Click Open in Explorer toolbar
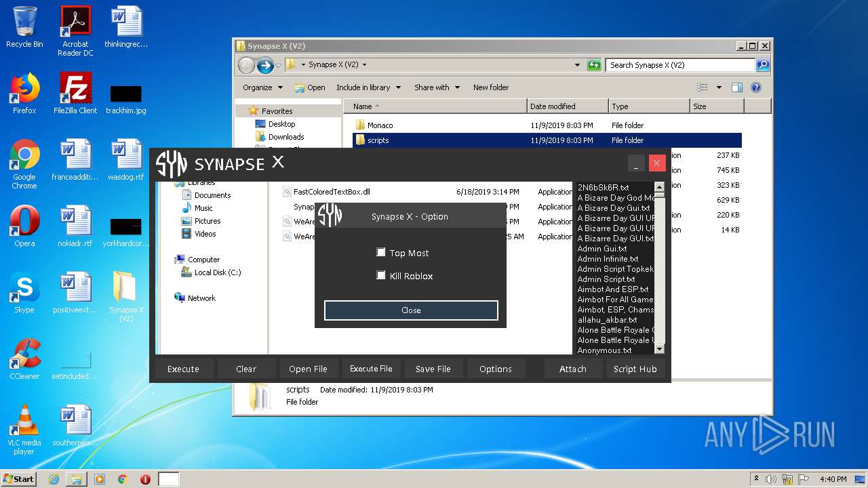Screen dimensions: 868x488 click(310, 87)
